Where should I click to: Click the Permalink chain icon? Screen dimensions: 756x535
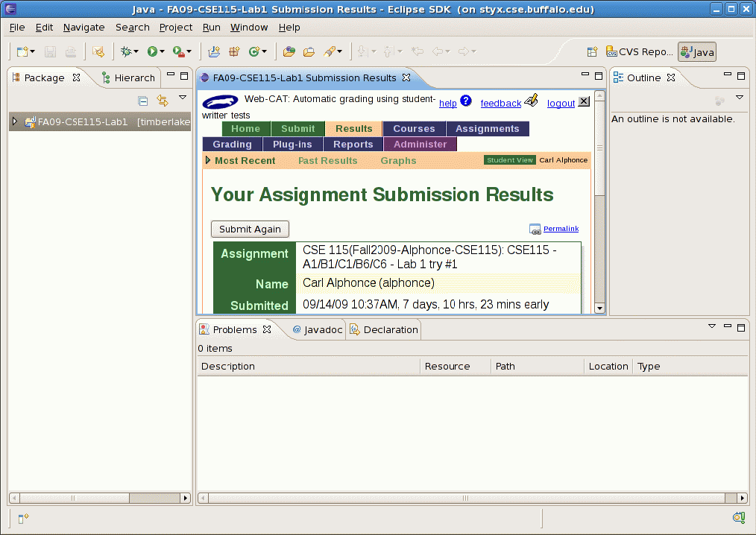(535, 229)
